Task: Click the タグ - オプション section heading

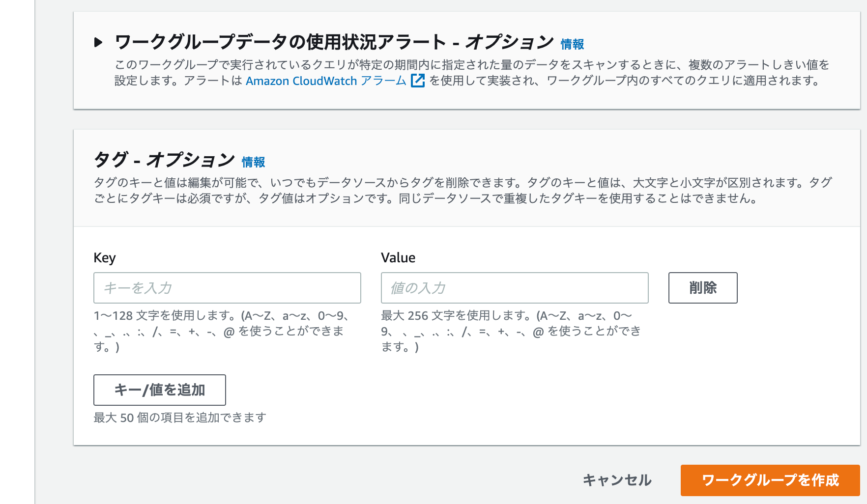Action: coord(164,160)
